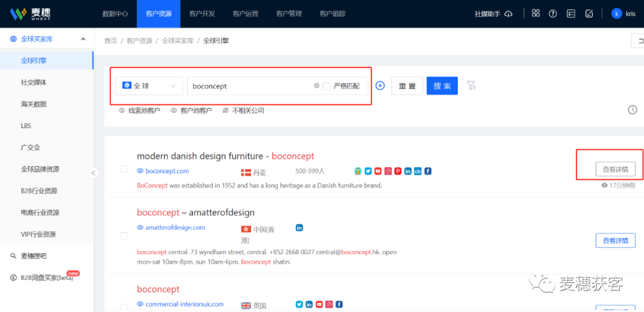Switch to the 客户资源 tab
The width and height of the screenshot is (644, 312).
159,14
